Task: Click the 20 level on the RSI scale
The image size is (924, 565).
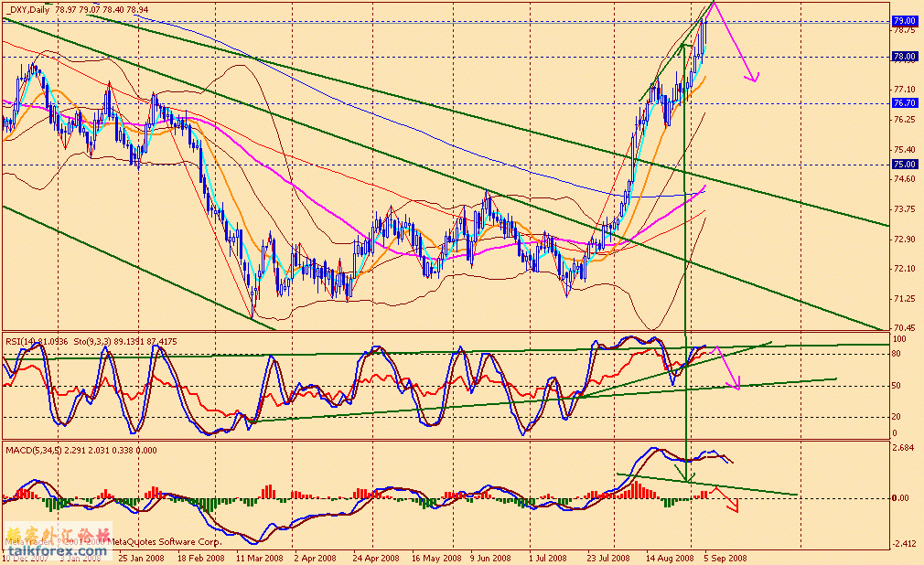Action: pyautogui.click(x=897, y=417)
